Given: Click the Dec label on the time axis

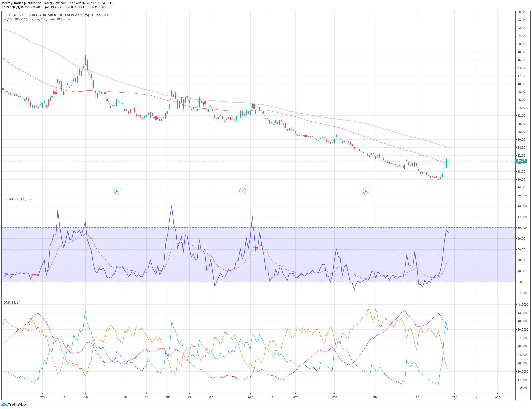Looking at the screenshot, I should [334, 397].
